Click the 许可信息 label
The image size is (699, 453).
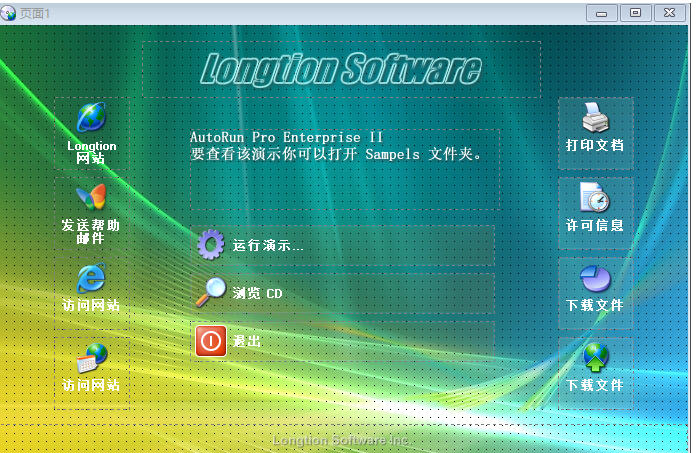point(595,225)
